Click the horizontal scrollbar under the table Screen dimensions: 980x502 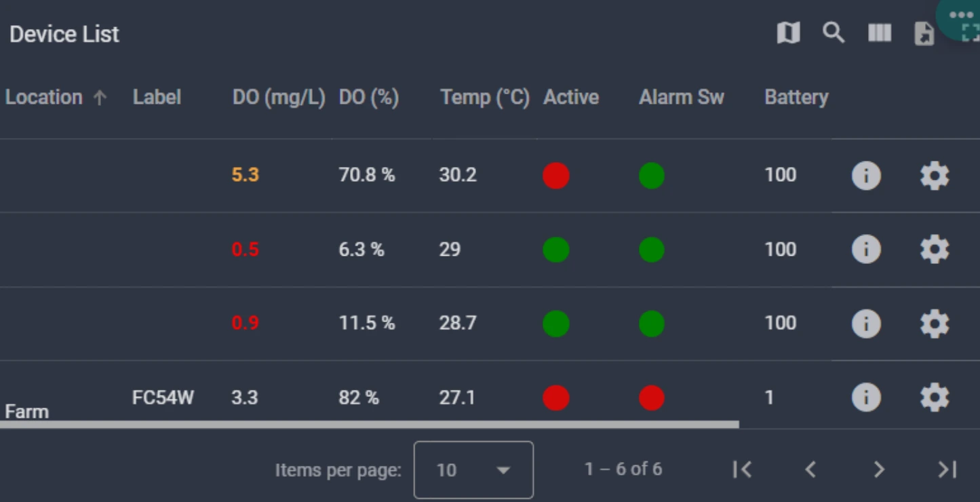[x=370, y=425]
